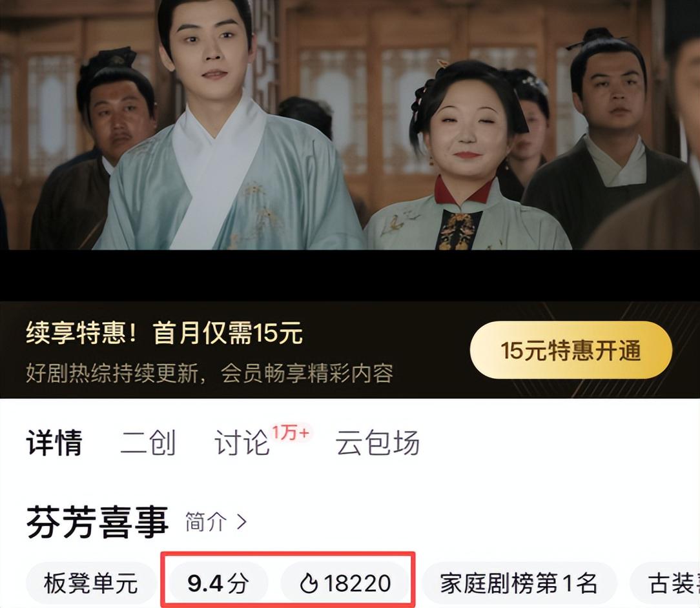
Task: View the 9.4分 rating chip
Action: 218,583
